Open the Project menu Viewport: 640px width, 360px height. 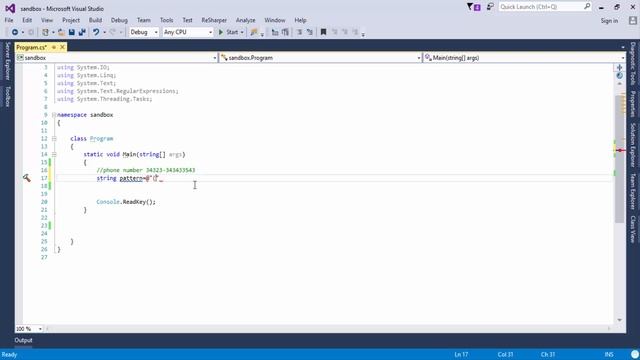click(71, 20)
